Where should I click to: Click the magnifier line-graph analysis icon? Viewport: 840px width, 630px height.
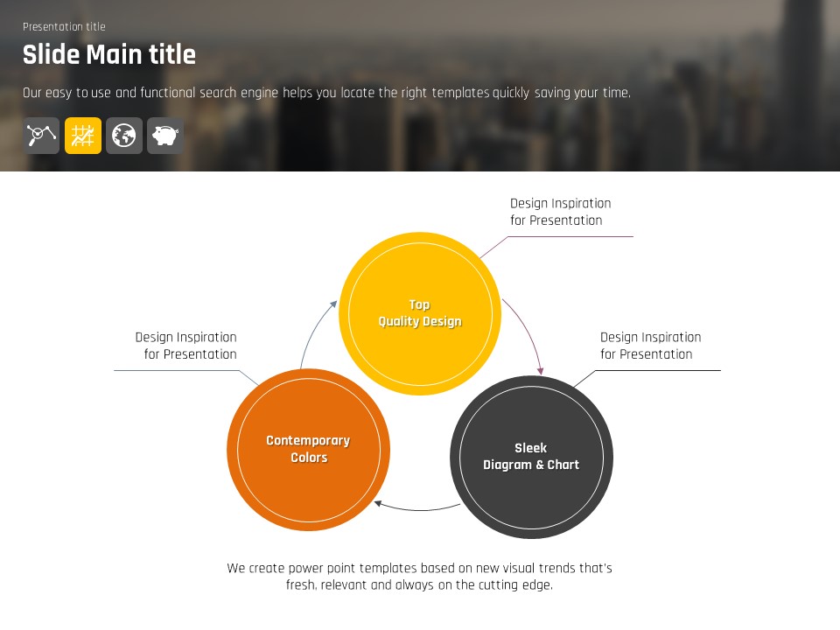click(41, 136)
